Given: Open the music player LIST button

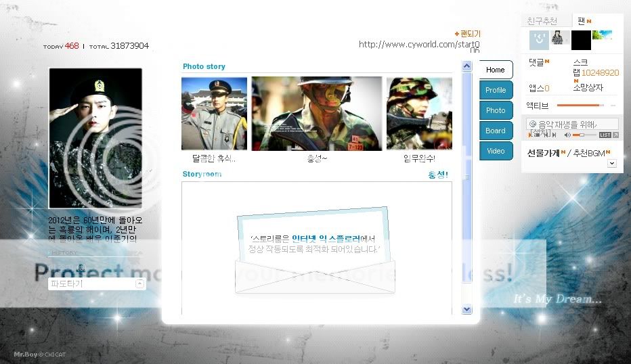Looking at the screenshot, I should 605,135.
